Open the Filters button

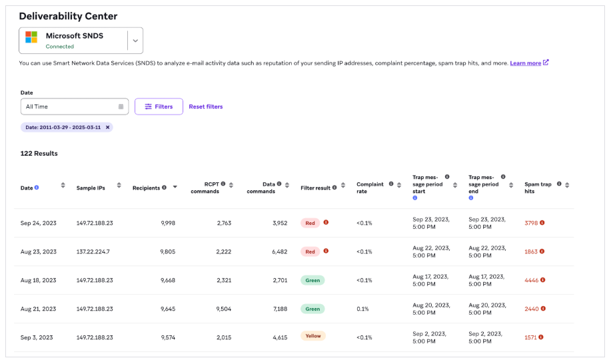[x=159, y=106]
